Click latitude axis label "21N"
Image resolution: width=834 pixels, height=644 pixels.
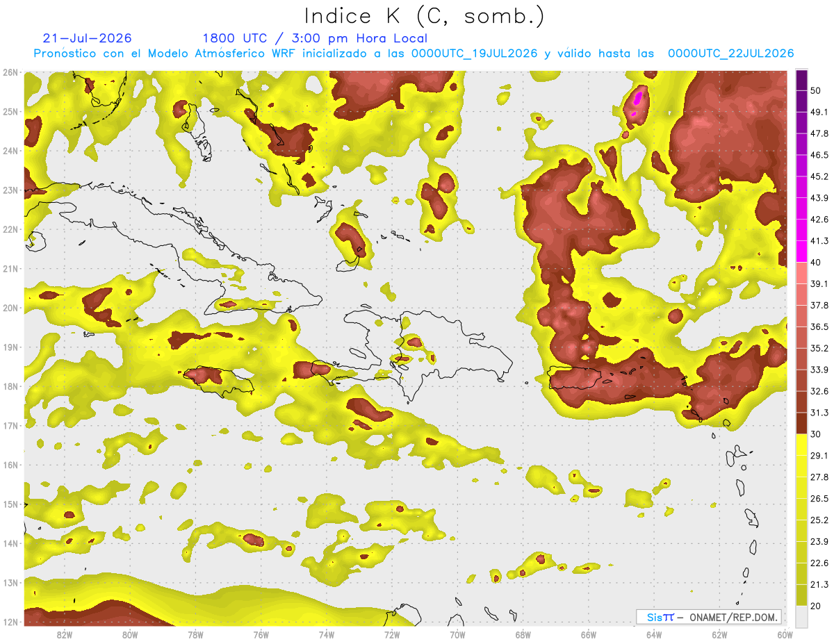click(10, 269)
